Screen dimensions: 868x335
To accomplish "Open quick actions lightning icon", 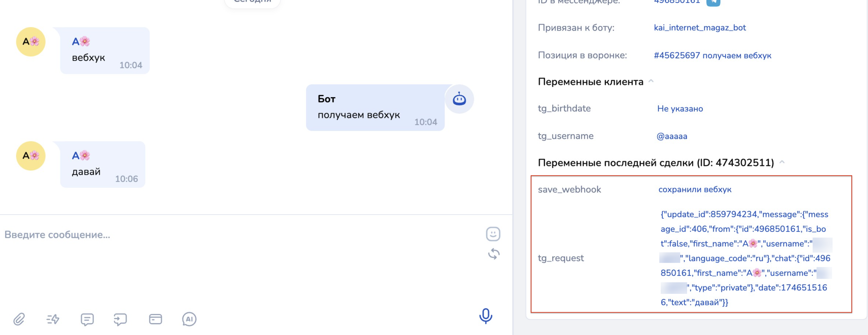I will click(x=53, y=319).
